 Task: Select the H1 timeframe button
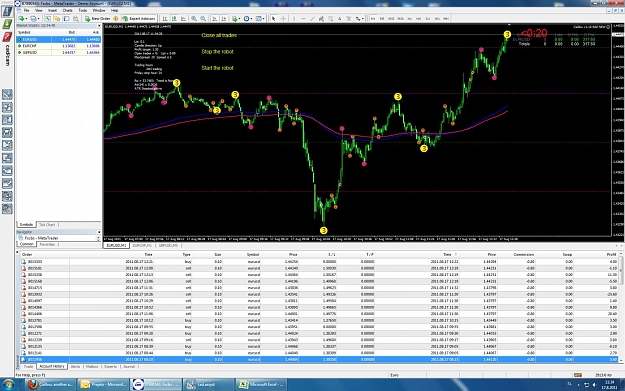pyautogui.click(x=410, y=19)
